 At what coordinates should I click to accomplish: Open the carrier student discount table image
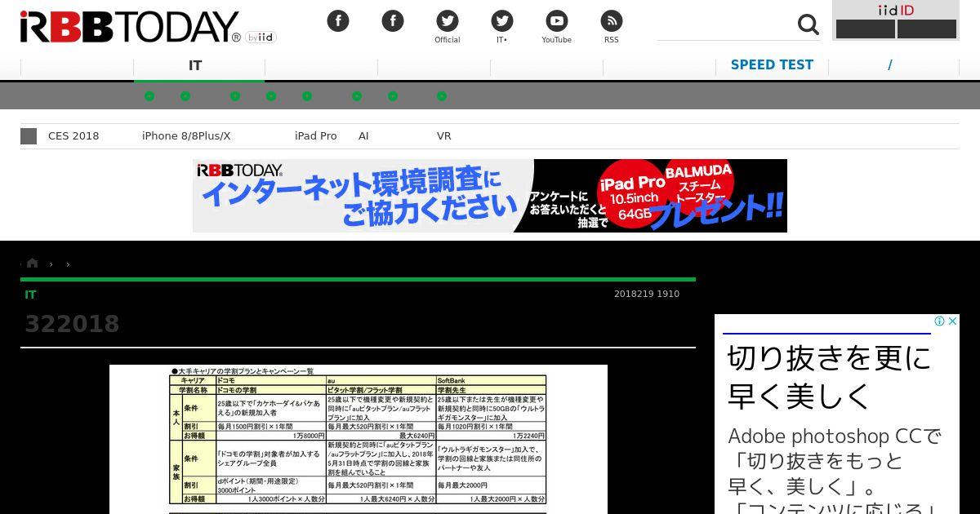tap(359, 439)
